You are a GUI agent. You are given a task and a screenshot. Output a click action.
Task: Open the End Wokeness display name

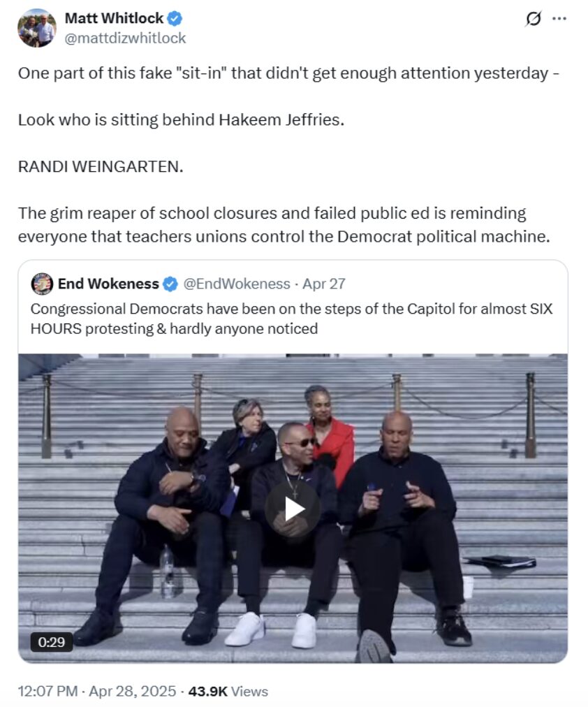[x=108, y=284]
